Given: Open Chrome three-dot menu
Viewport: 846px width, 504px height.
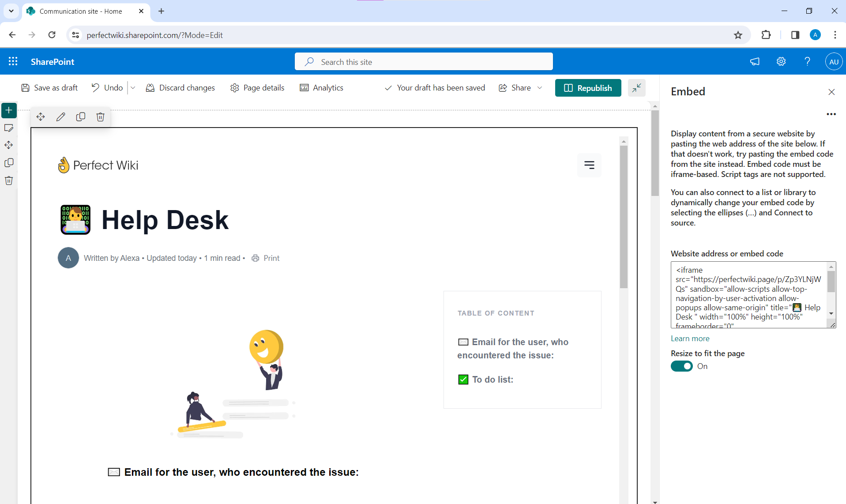Looking at the screenshot, I should [x=835, y=35].
